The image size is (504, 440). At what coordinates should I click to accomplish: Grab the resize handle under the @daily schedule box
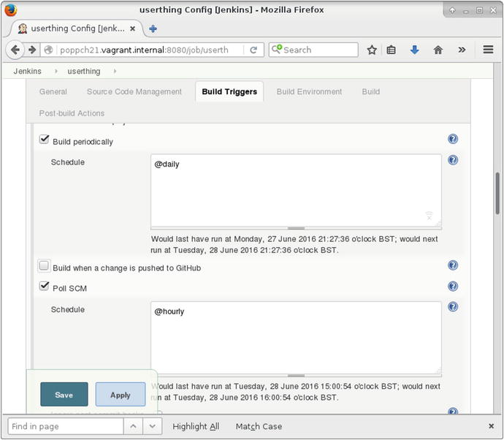(296, 228)
